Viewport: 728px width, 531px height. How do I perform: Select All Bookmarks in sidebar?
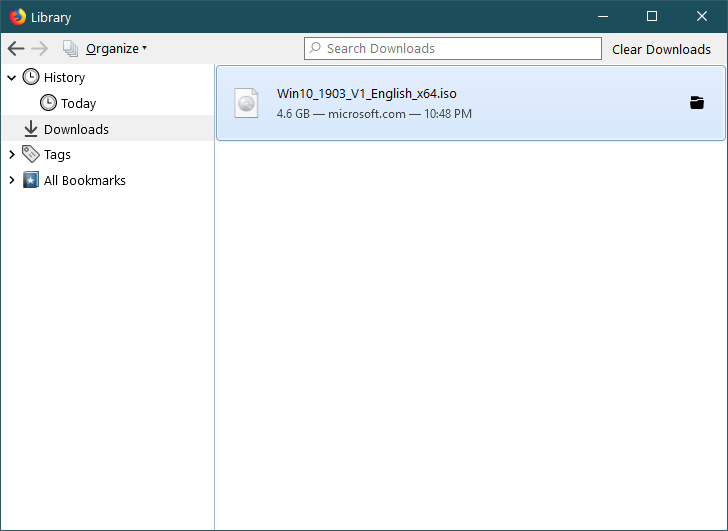click(x=84, y=180)
